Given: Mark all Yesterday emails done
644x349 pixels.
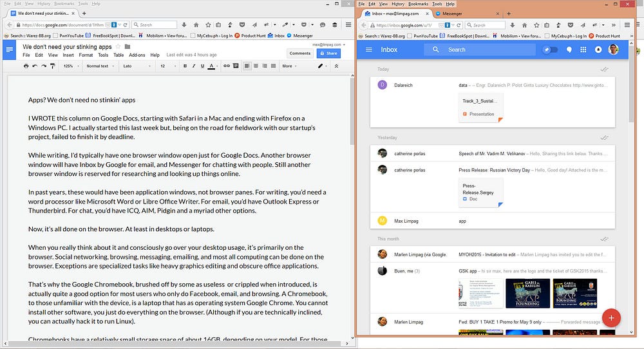Looking at the screenshot, I should point(604,138).
